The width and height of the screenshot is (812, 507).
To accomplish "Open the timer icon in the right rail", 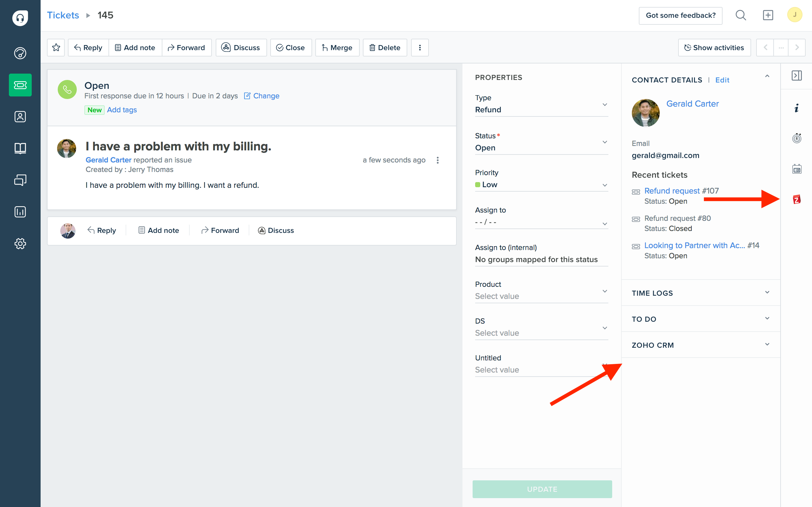I will click(x=796, y=138).
